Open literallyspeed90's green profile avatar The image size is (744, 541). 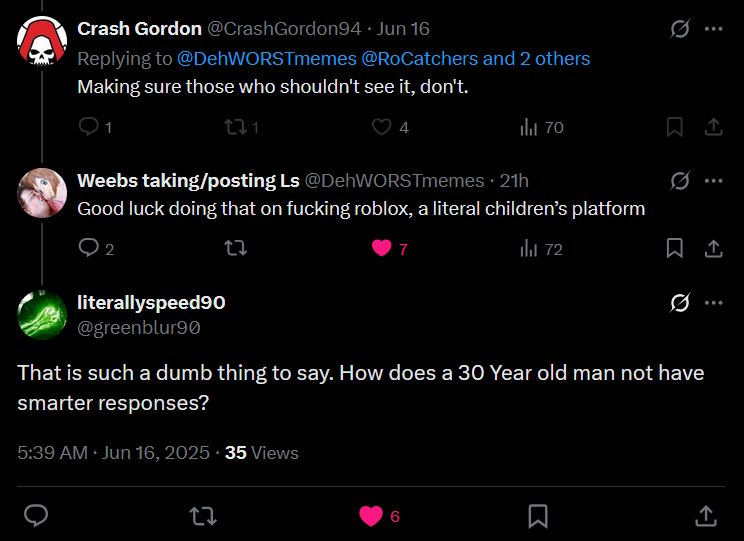tap(43, 314)
